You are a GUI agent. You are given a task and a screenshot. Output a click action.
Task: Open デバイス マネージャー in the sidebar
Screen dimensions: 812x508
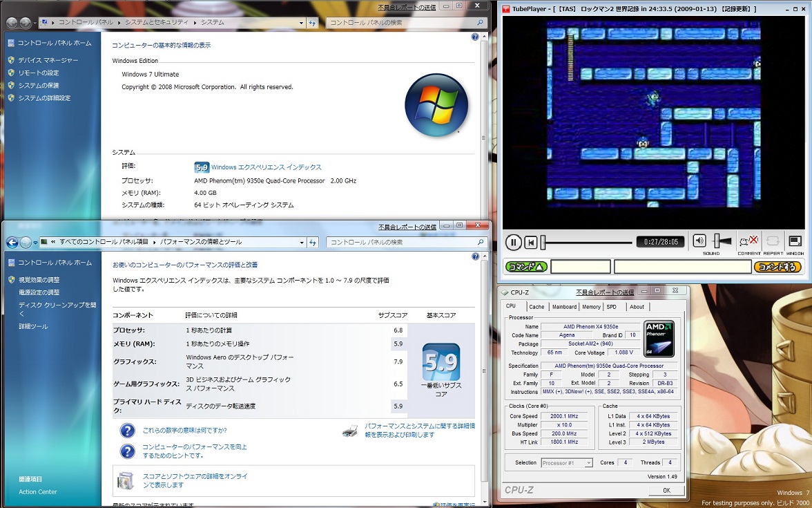[48, 60]
